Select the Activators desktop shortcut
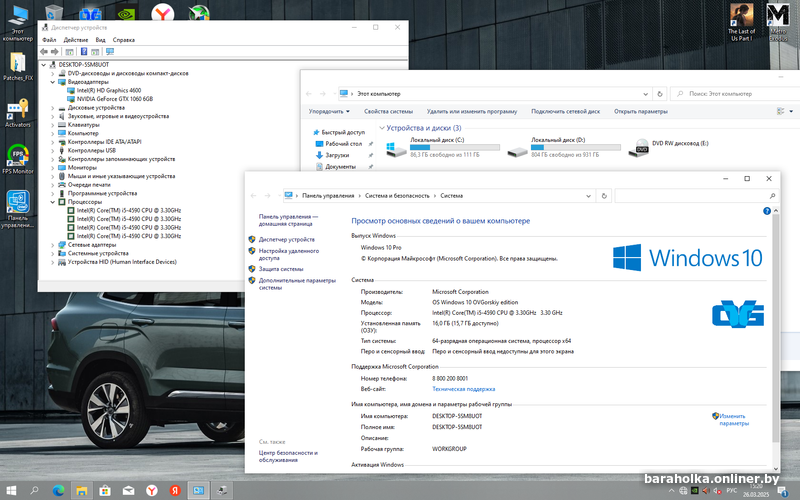The height and width of the screenshot is (500, 800). tap(18, 113)
